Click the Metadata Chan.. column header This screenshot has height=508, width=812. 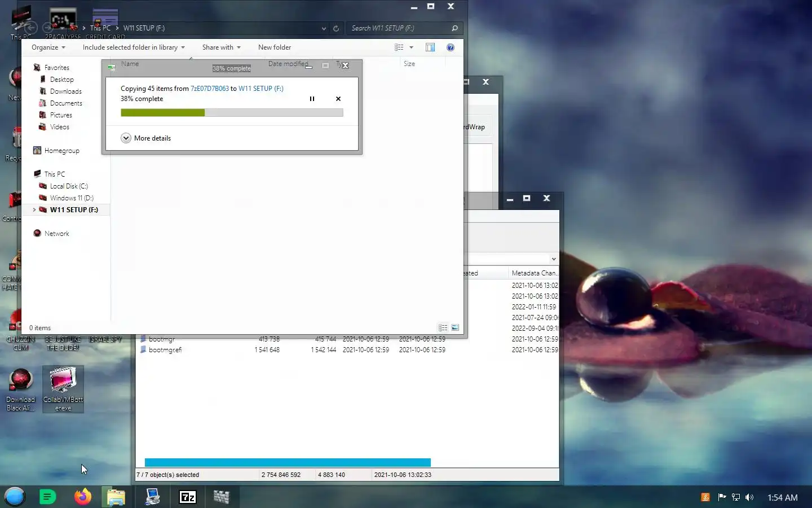tap(533, 273)
